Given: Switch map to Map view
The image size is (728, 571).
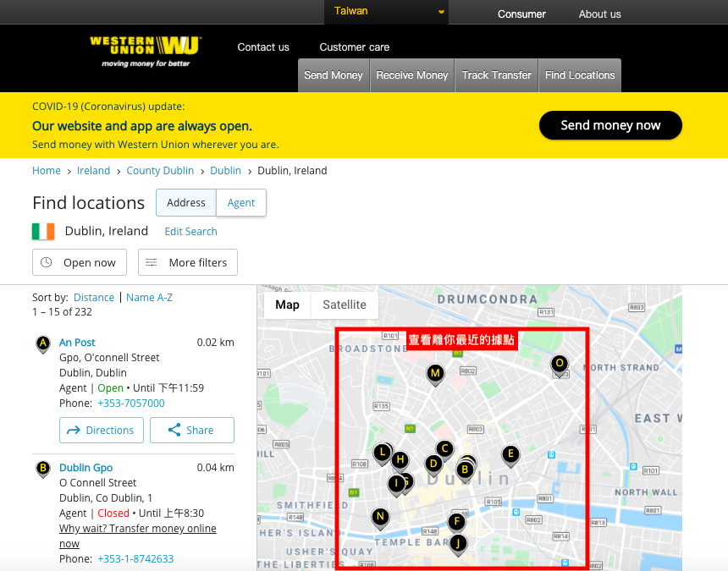Looking at the screenshot, I should [x=288, y=305].
